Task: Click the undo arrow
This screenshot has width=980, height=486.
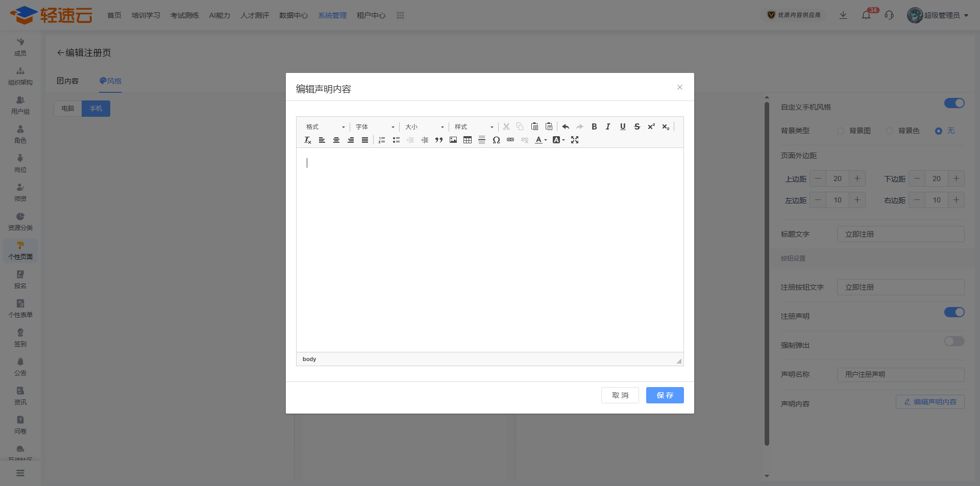Action: tap(566, 127)
